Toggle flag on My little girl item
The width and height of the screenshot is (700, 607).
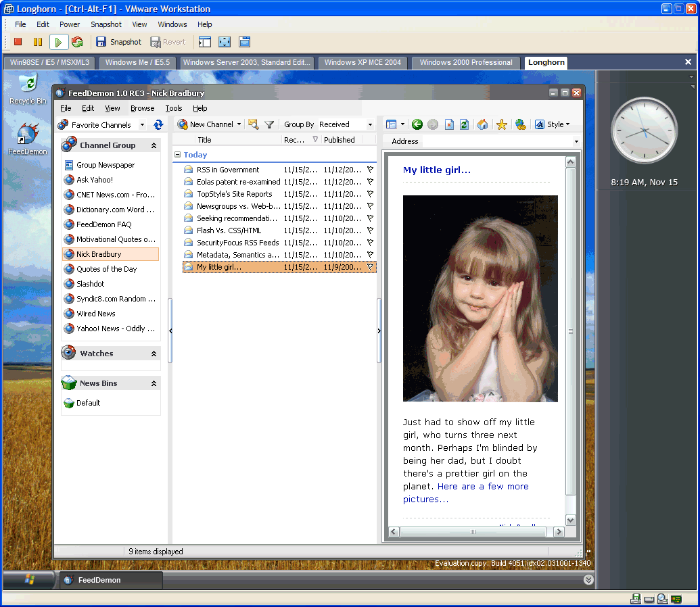pos(370,267)
